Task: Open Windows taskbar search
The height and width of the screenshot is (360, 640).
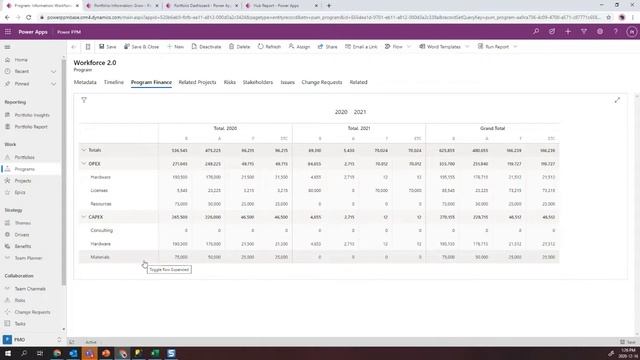Action: point(24,353)
